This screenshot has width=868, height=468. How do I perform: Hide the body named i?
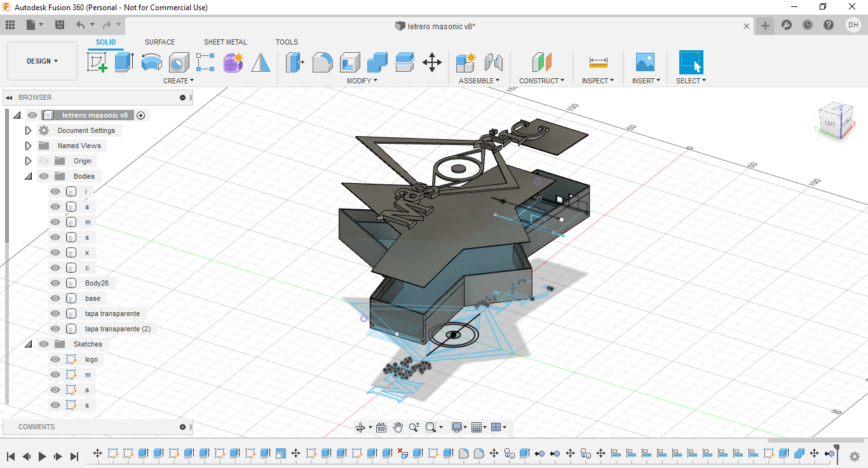pyautogui.click(x=55, y=191)
